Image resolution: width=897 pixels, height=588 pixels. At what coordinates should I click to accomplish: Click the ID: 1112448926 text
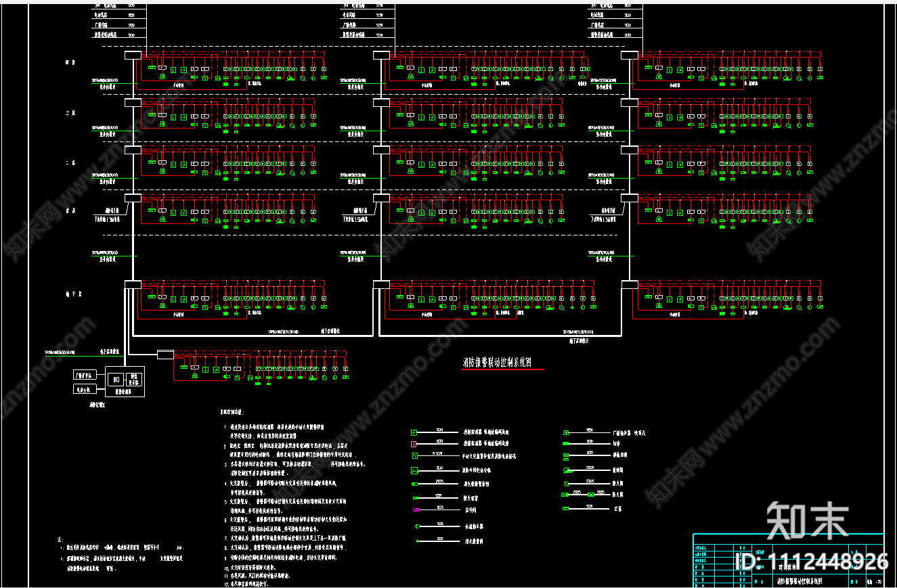(811, 561)
